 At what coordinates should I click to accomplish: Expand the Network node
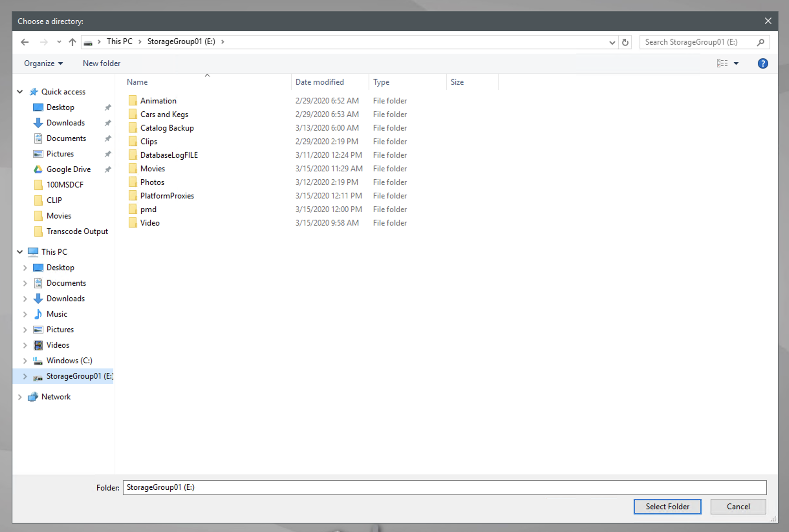pos(20,397)
